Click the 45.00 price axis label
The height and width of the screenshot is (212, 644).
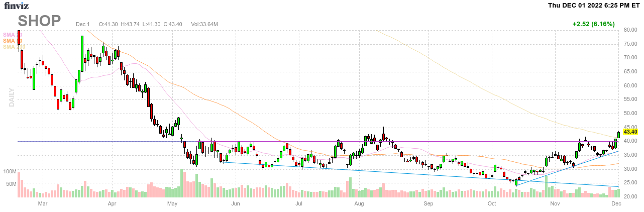pyautogui.click(x=630, y=128)
